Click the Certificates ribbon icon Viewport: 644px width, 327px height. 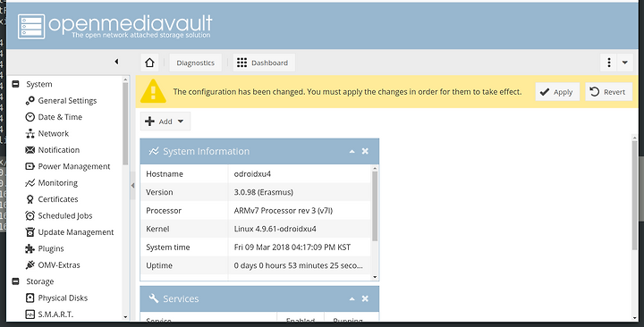pos(30,199)
